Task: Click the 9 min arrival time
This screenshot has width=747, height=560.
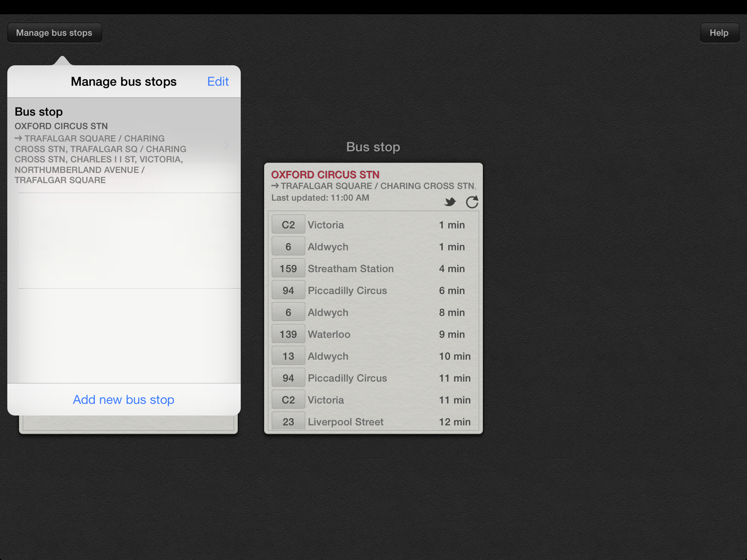Action: 451,334
